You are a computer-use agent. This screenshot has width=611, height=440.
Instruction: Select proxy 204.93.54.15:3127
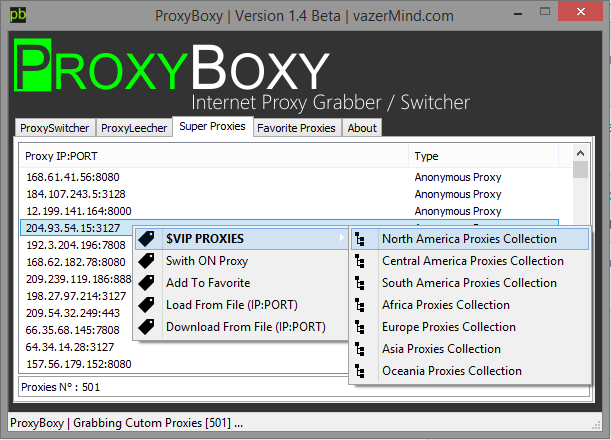(73, 228)
